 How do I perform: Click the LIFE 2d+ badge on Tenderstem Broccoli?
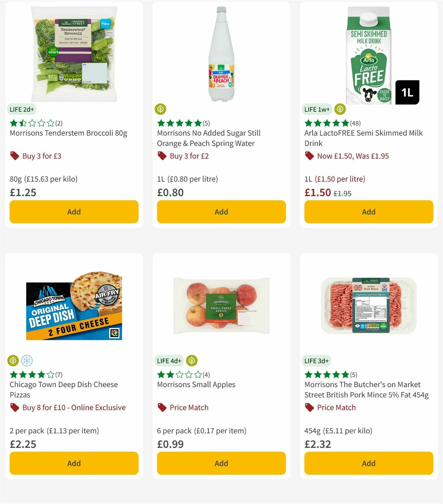tap(21, 109)
